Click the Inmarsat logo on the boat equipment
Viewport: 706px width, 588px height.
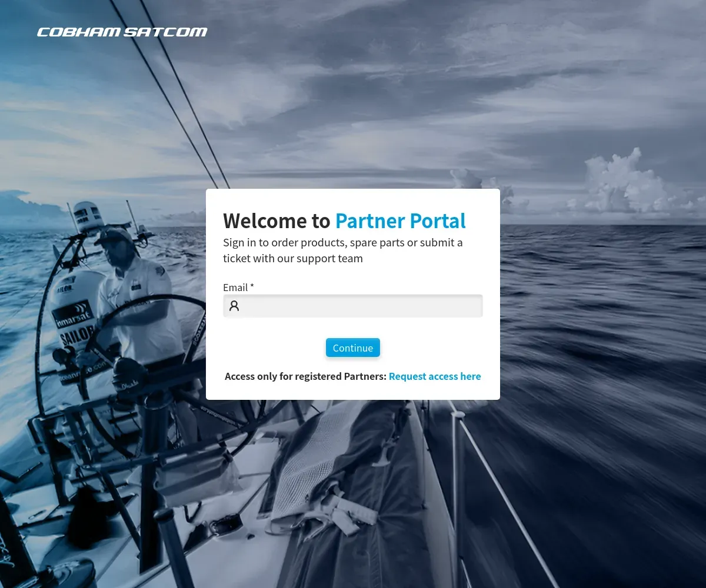73,314
